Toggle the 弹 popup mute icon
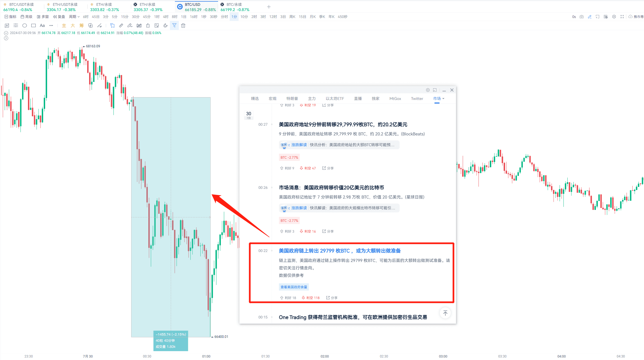Image resolution: width=644 pixels, height=360 pixels. click(606, 17)
